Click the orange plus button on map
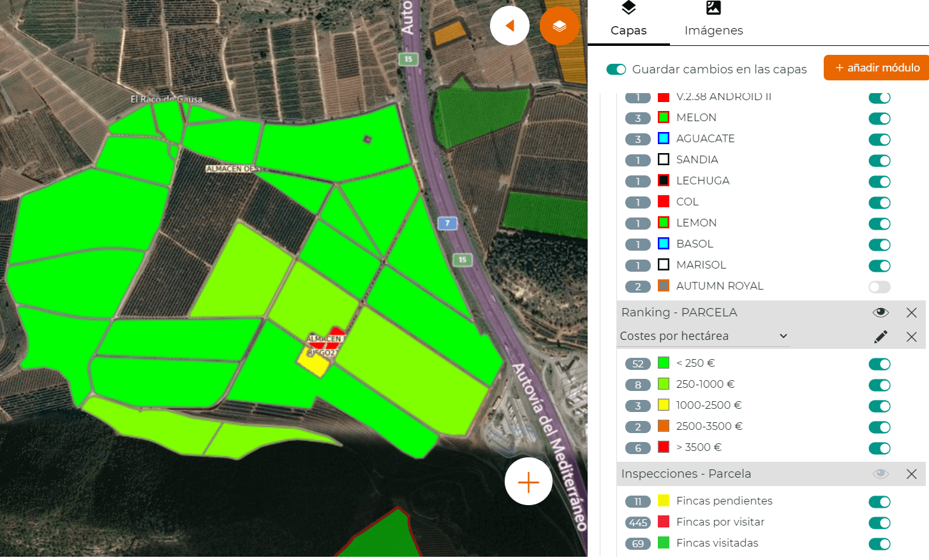 528,482
